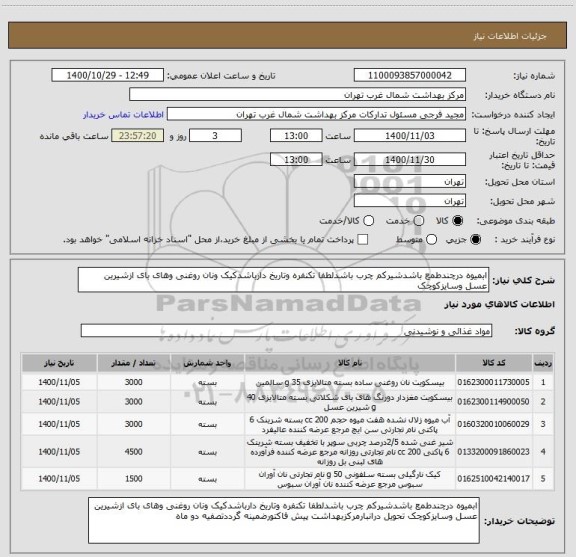Click the توضیحات خریدار text area

(284, 520)
